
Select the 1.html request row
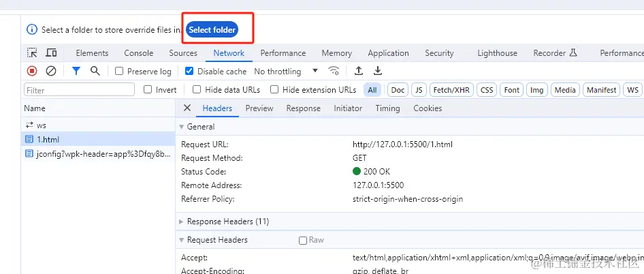(98, 139)
